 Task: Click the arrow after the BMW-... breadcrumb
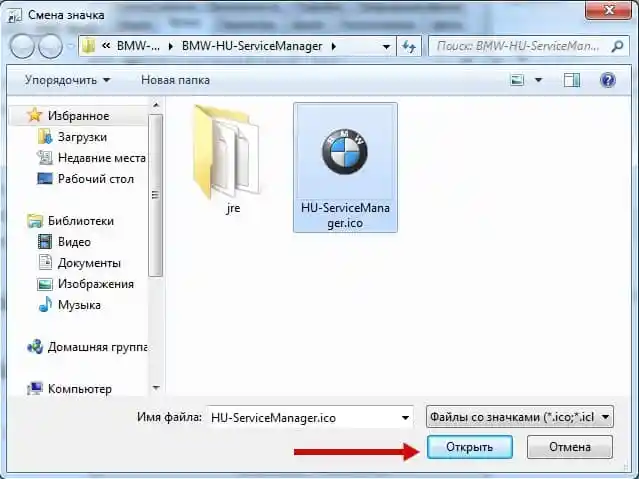[x=170, y=46]
